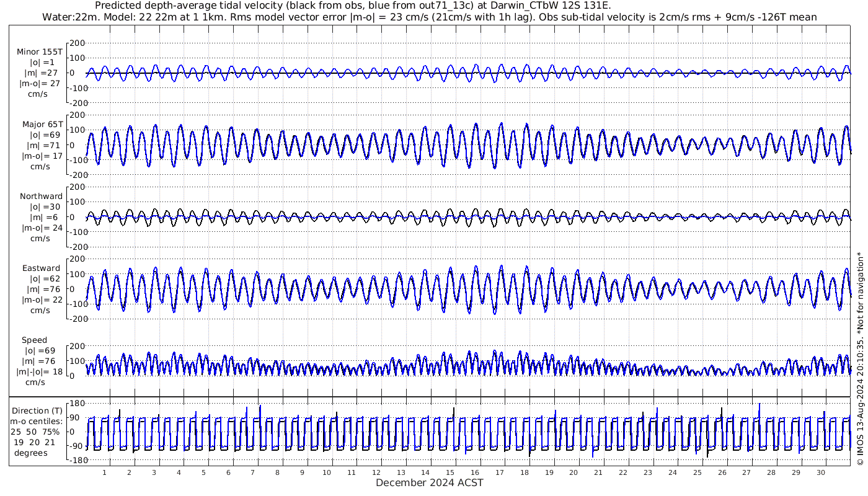Click day '8' on the date axis
This screenshot has width=868, height=496.
(x=278, y=473)
